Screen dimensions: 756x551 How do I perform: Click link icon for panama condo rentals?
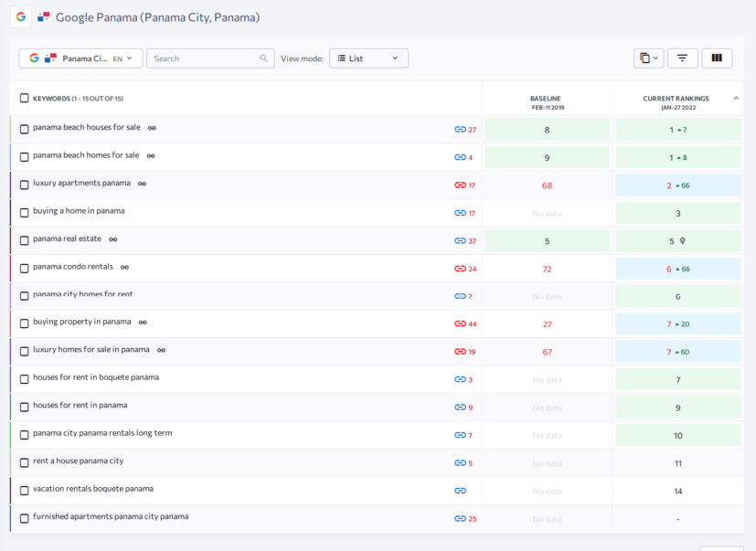(460, 269)
